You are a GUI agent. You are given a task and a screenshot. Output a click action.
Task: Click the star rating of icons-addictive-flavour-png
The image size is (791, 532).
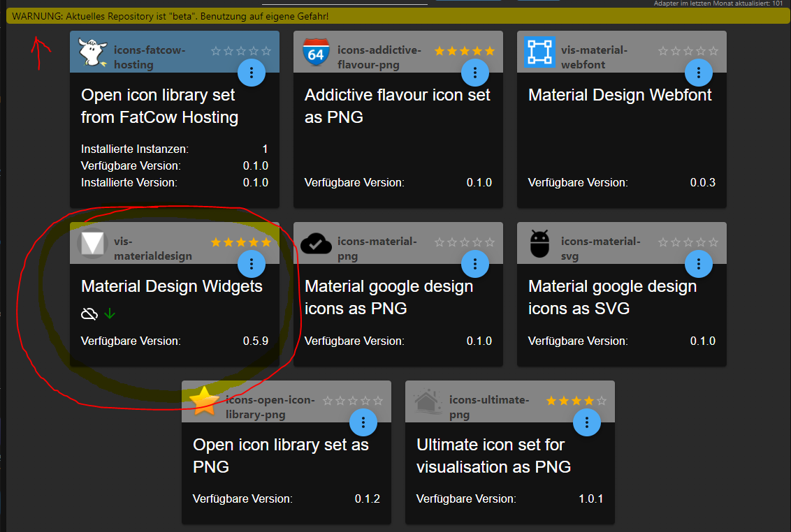465,51
